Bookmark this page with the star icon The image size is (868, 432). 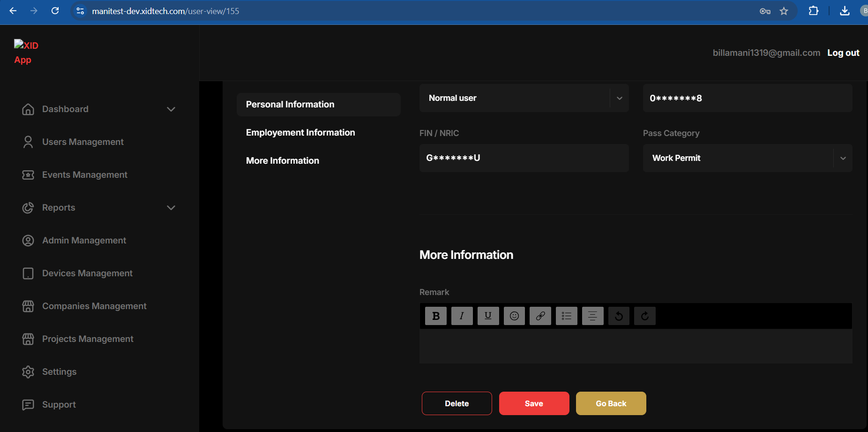(784, 11)
